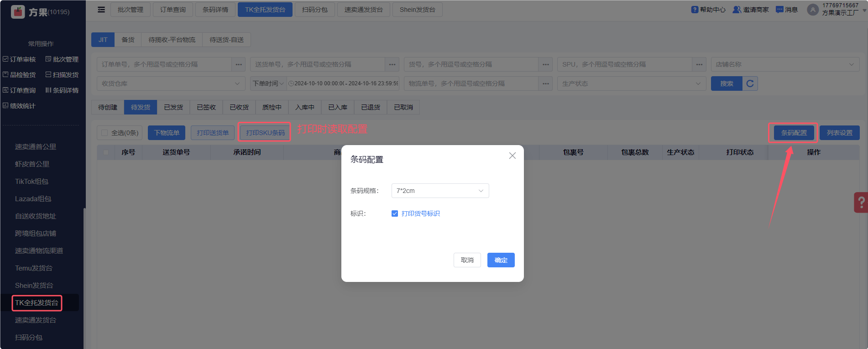Select the 已取消 status tab
The width and height of the screenshot is (868, 349).
(403, 107)
